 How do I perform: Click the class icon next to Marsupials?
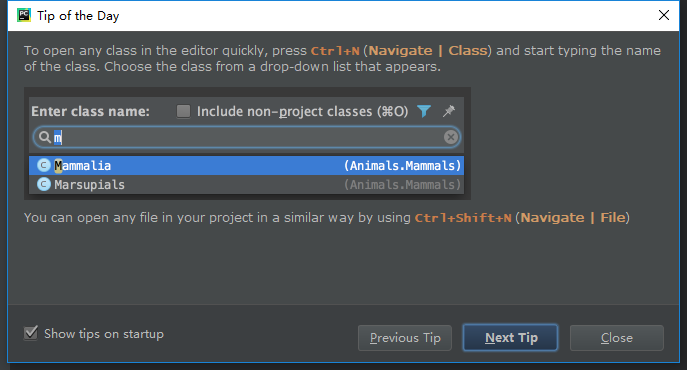tap(43, 184)
